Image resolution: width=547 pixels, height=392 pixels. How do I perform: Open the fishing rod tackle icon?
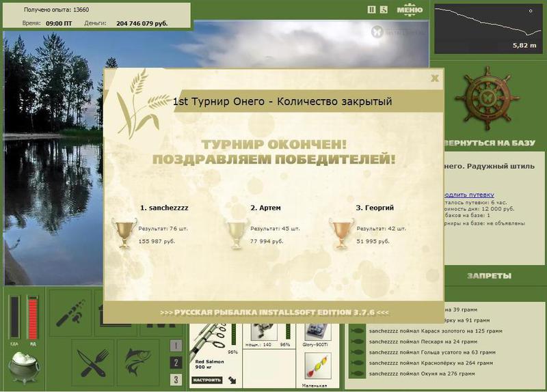[70, 313]
